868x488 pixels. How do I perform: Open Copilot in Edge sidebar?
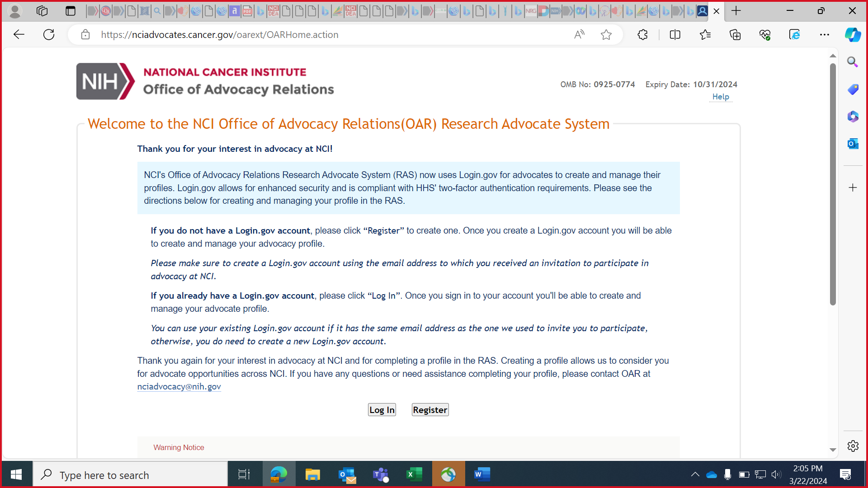click(x=853, y=35)
